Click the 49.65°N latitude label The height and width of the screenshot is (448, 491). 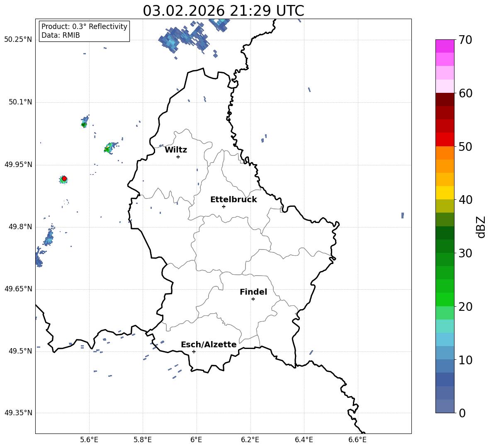pos(18,289)
